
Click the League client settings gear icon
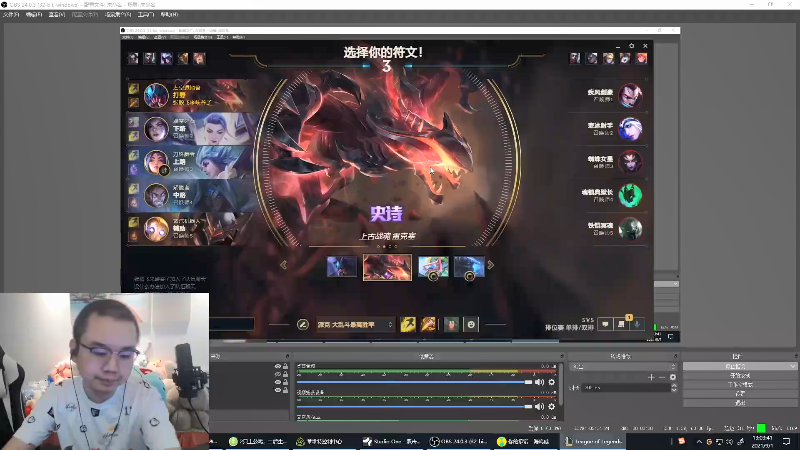(632, 46)
